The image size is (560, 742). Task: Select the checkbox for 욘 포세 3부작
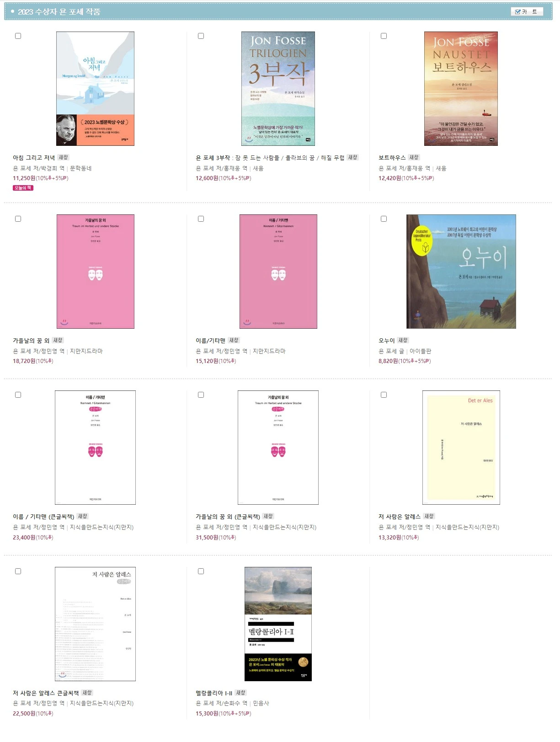pyautogui.click(x=201, y=36)
